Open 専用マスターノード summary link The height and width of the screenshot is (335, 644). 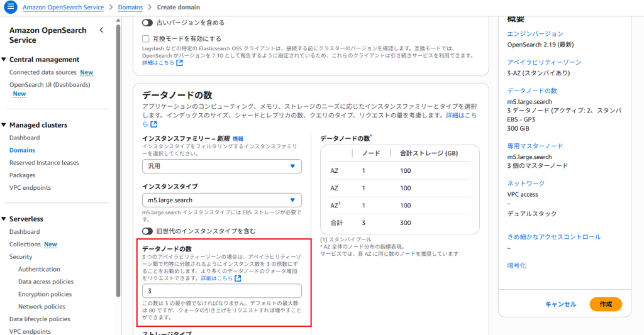click(535, 146)
